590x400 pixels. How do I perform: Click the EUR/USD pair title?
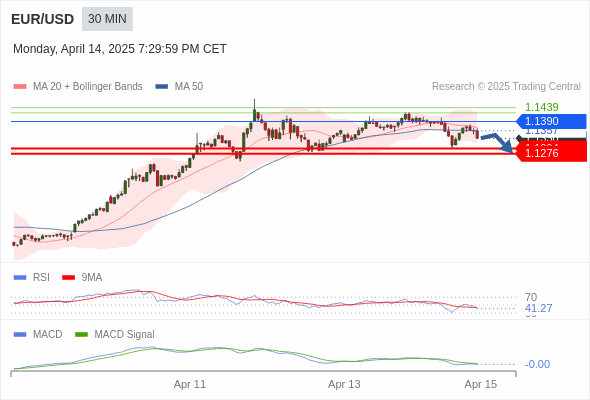(x=43, y=19)
